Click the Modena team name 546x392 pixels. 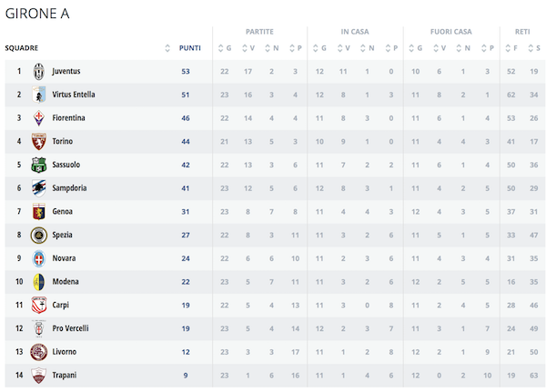pyautogui.click(x=66, y=282)
